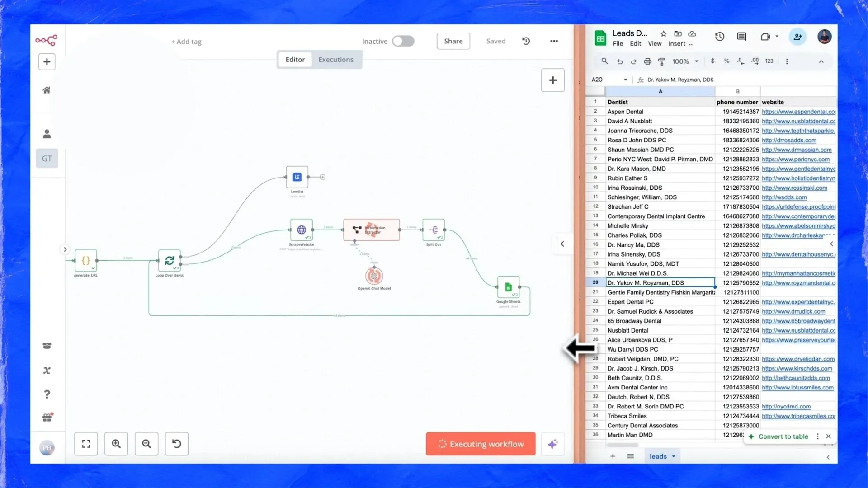Click Convert to table suggestion
This screenshot has height=488, width=868.
[x=783, y=436]
